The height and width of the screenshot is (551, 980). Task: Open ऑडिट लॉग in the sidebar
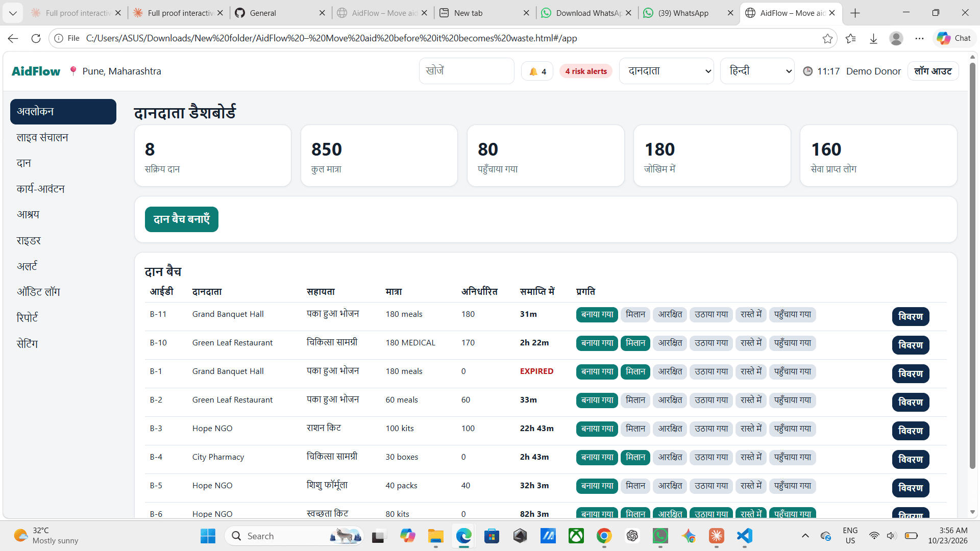[63, 292]
